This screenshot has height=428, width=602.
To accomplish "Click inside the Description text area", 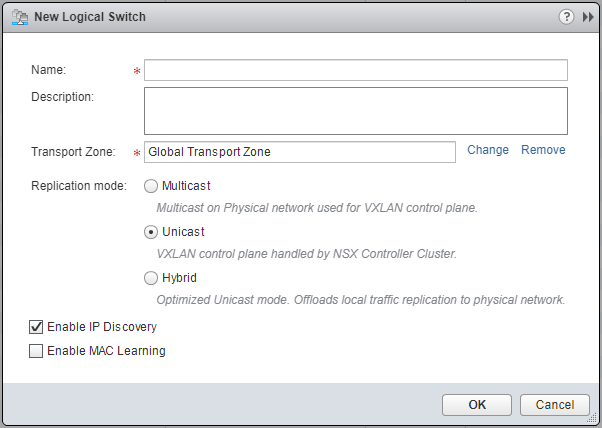I will (356, 110).
